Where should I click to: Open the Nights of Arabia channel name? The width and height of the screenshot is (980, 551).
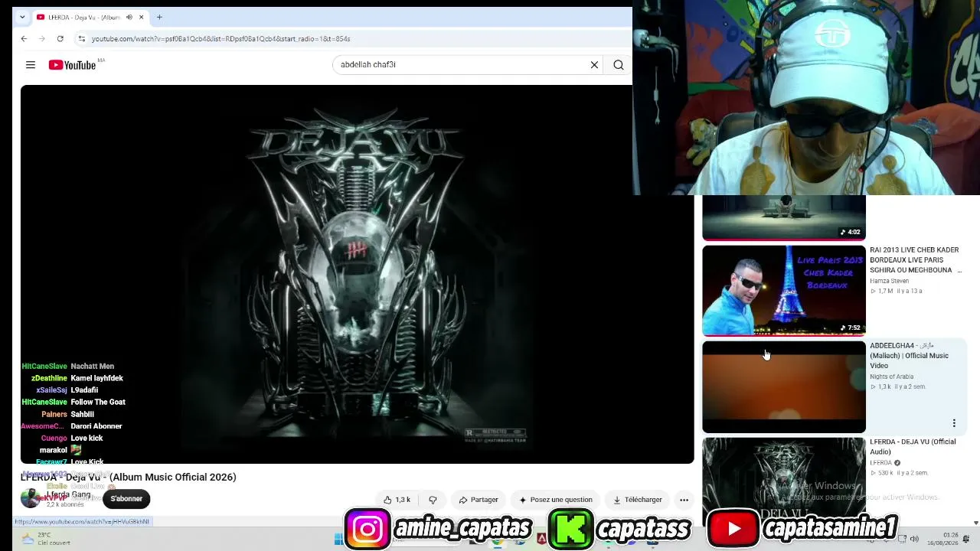pos(891,377)
